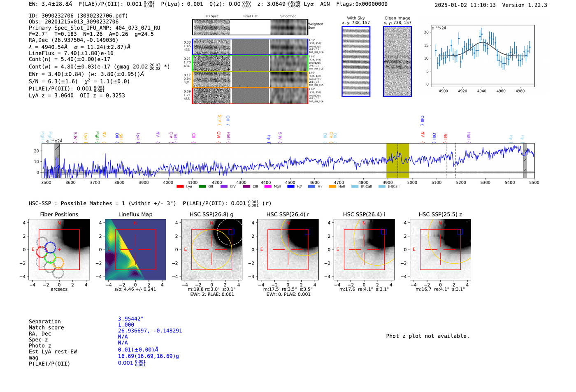Click the timestamp '2025-01-02 11:10:13'
The height and width of the screenshot is (392, 576).
[465, 5]
